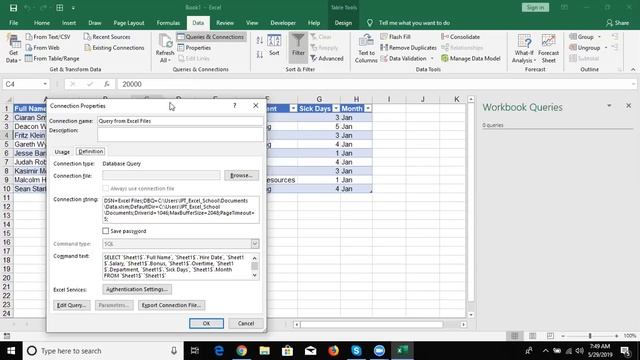Open What-If Analysis
Image resolution: width=640 pixels, height=360 pixels.
[524, 49]
